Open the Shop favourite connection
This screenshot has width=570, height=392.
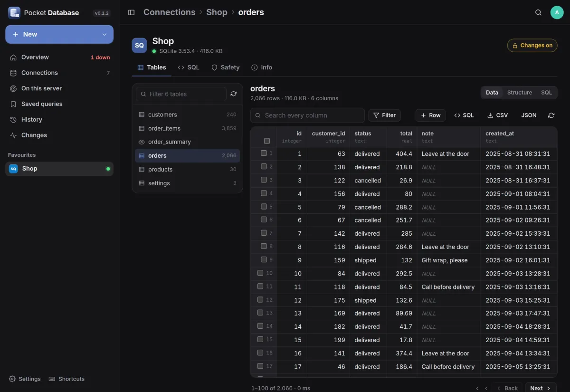point(59,169)
